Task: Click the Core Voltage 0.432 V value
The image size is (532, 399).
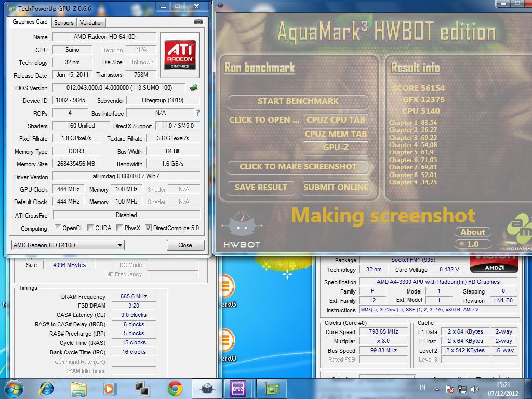Action: point(449,269)
